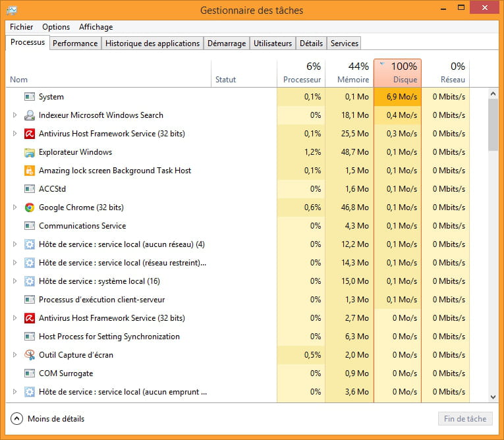The width and height of the screenshot is (504, 440).
Task: Maximize the Gestionnaire des tâches window
Action: click(x=461, y=8)
